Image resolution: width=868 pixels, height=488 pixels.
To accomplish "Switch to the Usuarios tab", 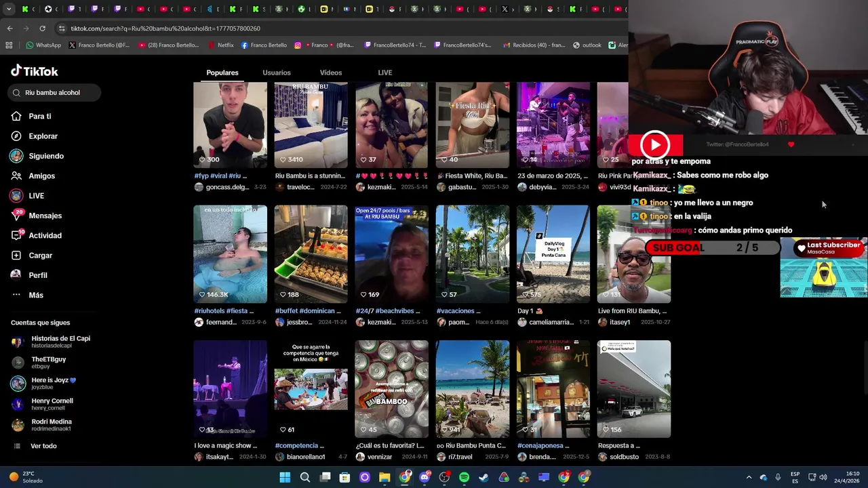I will click(277, 73).
